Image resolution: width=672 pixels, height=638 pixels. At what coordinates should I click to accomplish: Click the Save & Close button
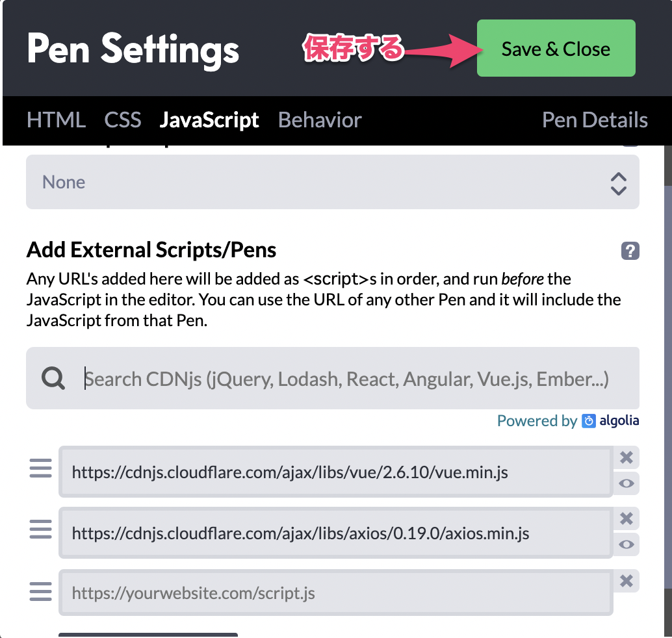(556, 49)
